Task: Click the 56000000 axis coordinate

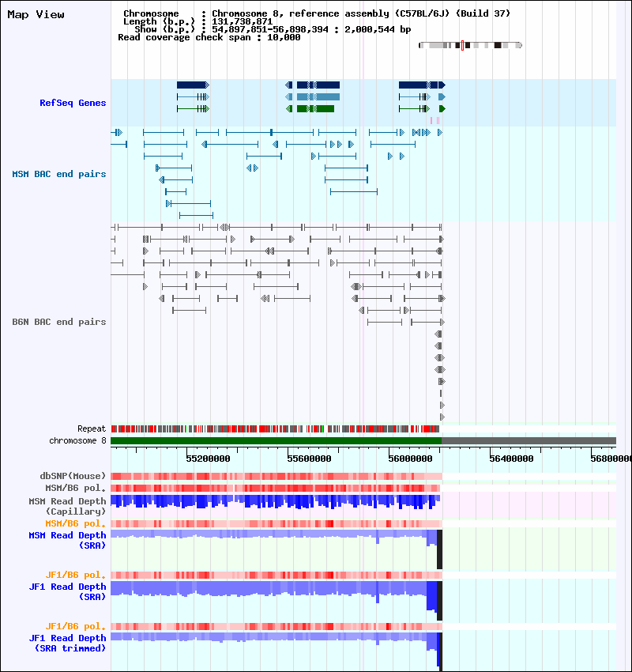Action: [x=410, y=459]
